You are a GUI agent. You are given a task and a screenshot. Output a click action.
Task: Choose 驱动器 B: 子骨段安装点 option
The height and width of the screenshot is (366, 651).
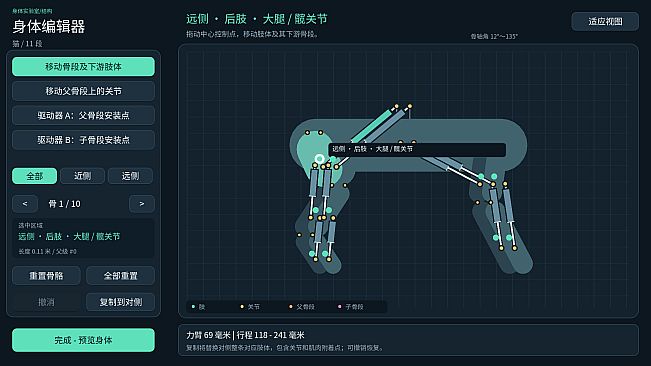pyautogui.click(x=83, y=140)
